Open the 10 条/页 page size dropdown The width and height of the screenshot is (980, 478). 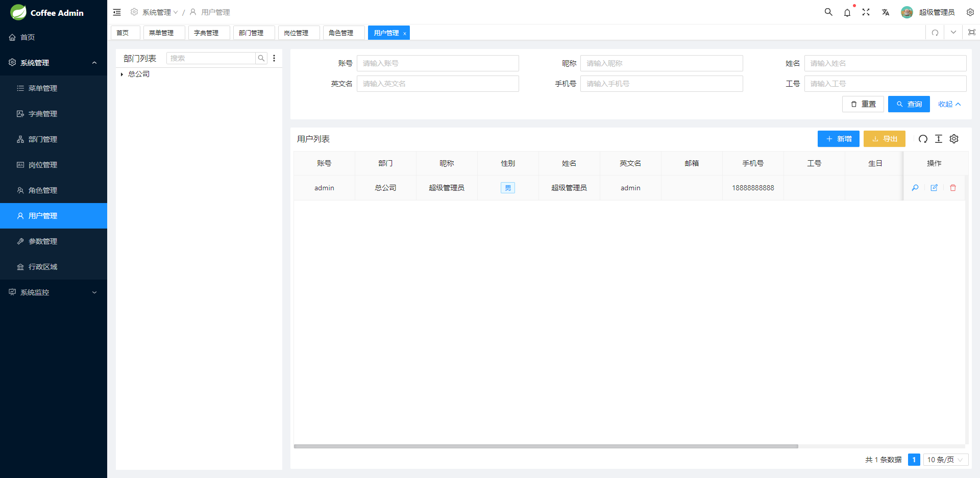tap(945, 460)
